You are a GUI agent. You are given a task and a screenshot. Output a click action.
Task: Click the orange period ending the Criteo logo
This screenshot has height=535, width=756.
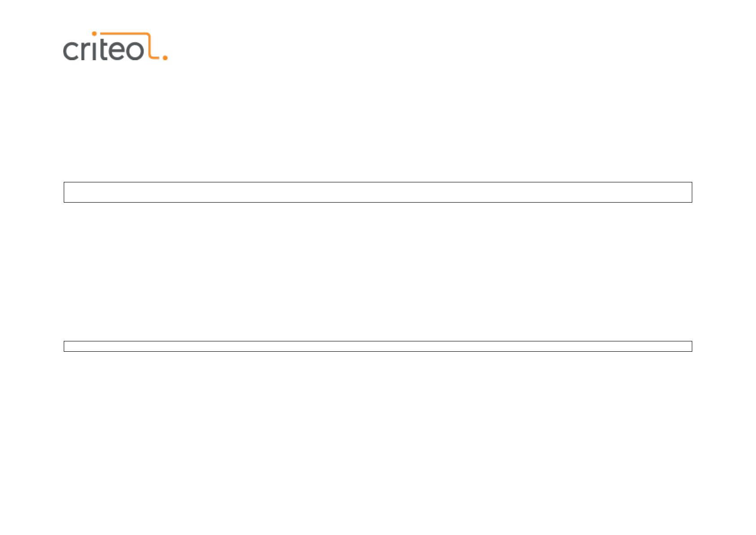[x=165, y=57]
